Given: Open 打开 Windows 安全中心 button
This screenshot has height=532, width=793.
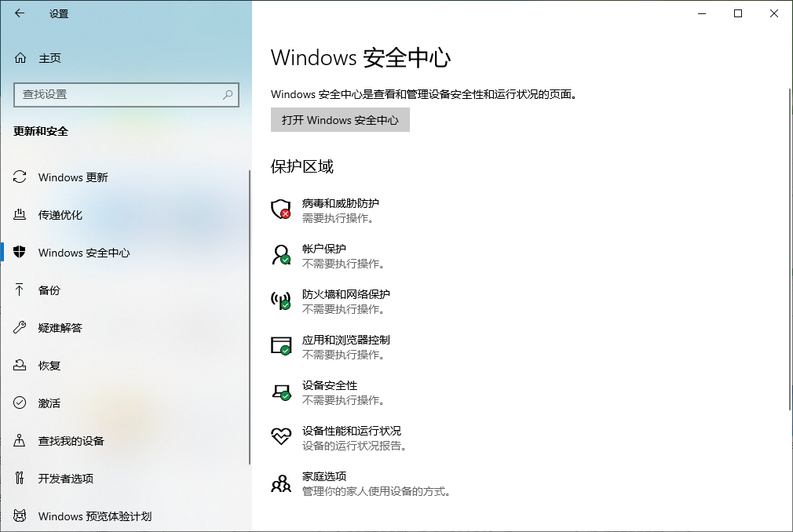Looking at the screenshot, I should click(340, 120).
